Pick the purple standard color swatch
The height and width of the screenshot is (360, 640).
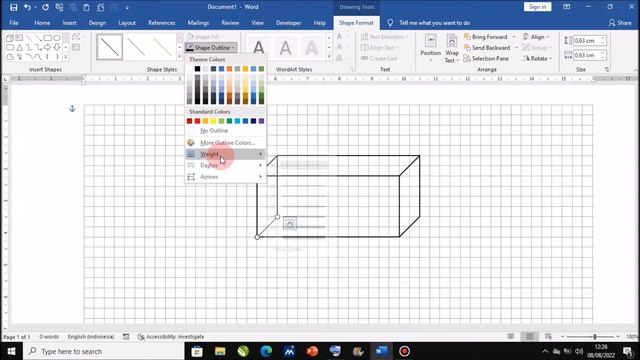click(x=261, y=121)
